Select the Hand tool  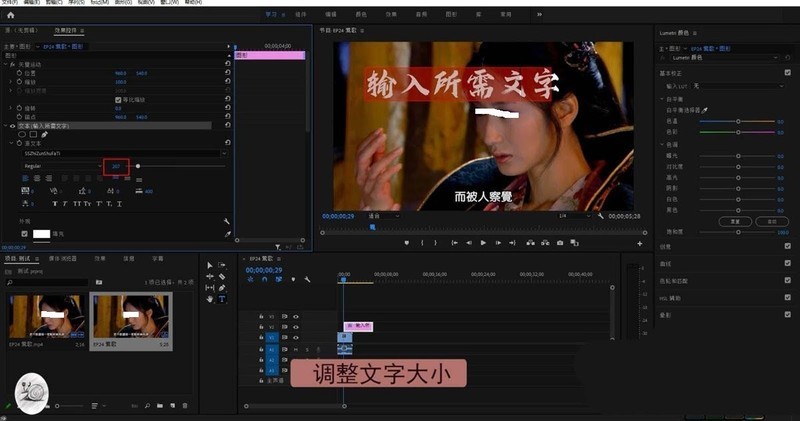(210, 299)
